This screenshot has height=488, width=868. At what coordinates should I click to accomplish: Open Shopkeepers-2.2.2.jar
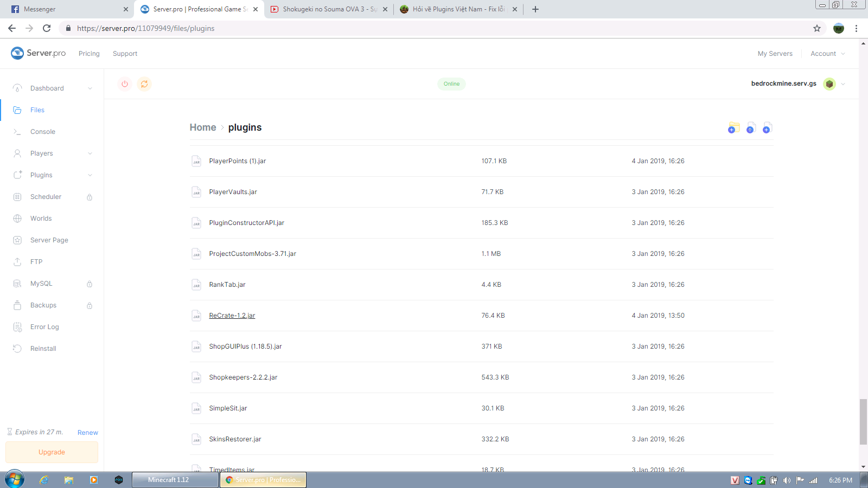243,377
